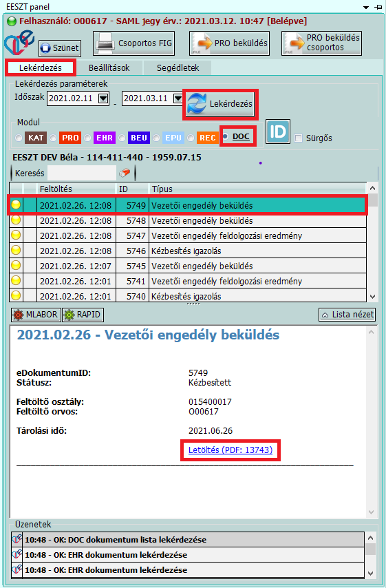Enable the Sürgős checkbox
The image size is (386, 588).
(299, 138)
